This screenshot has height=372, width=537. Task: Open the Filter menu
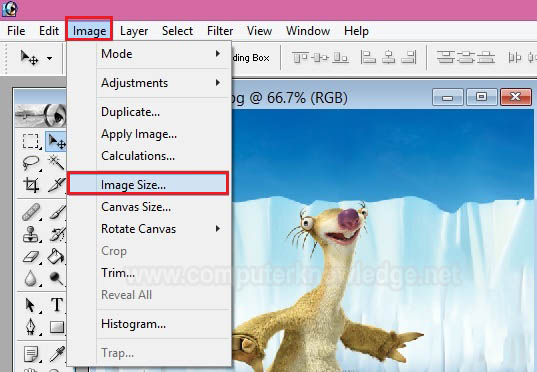tap(220, 31)
